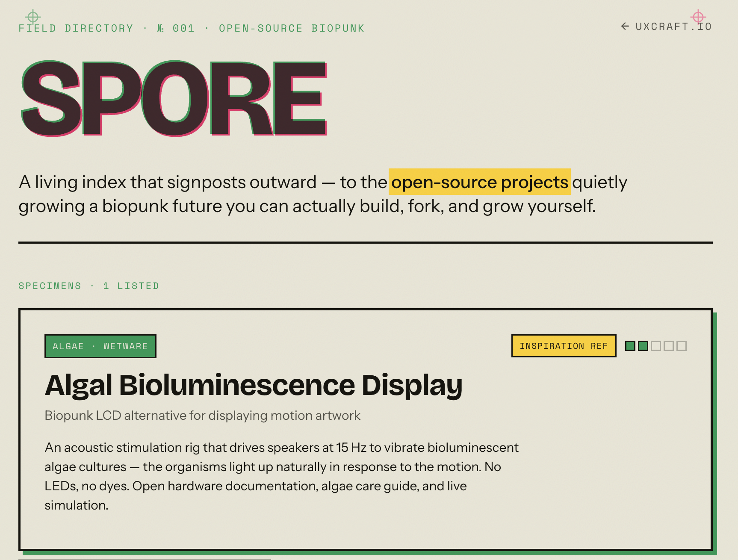Click the 'SPECIMENS · 1 LISTED' label

tap(89, 286)
